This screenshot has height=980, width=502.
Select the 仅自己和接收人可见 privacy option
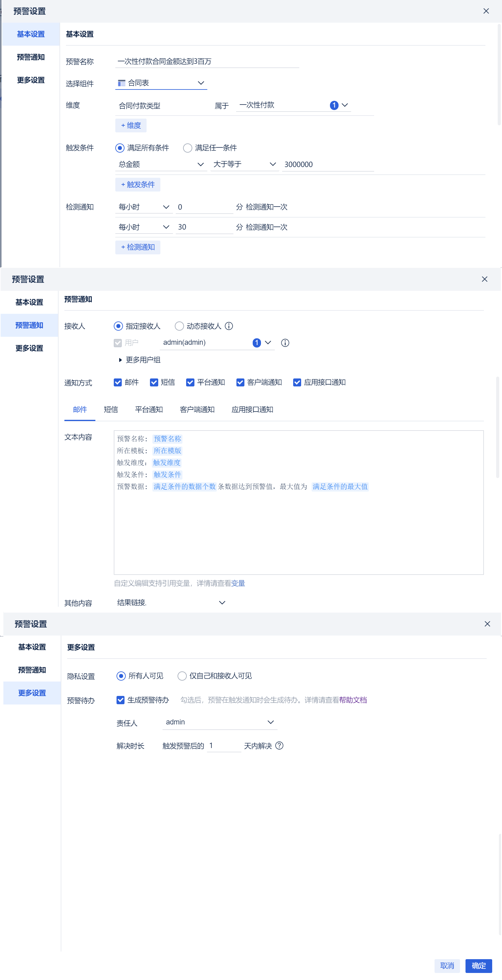(182, 676)
